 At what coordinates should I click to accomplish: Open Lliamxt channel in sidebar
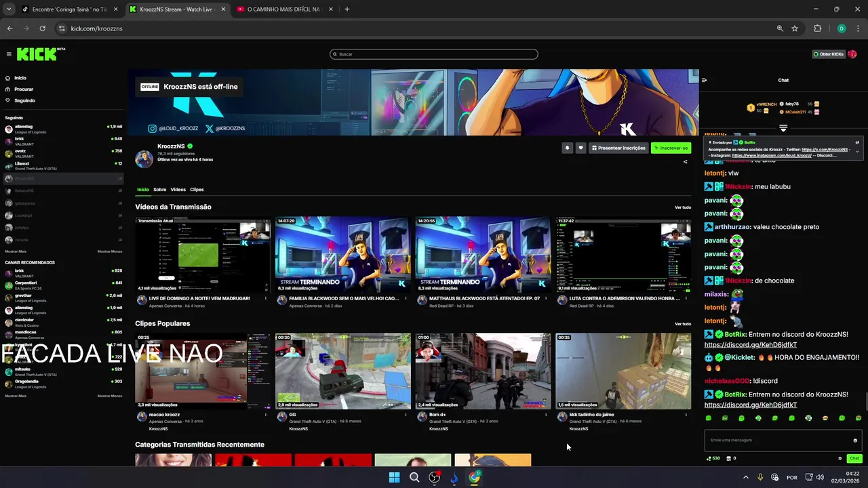62,165
